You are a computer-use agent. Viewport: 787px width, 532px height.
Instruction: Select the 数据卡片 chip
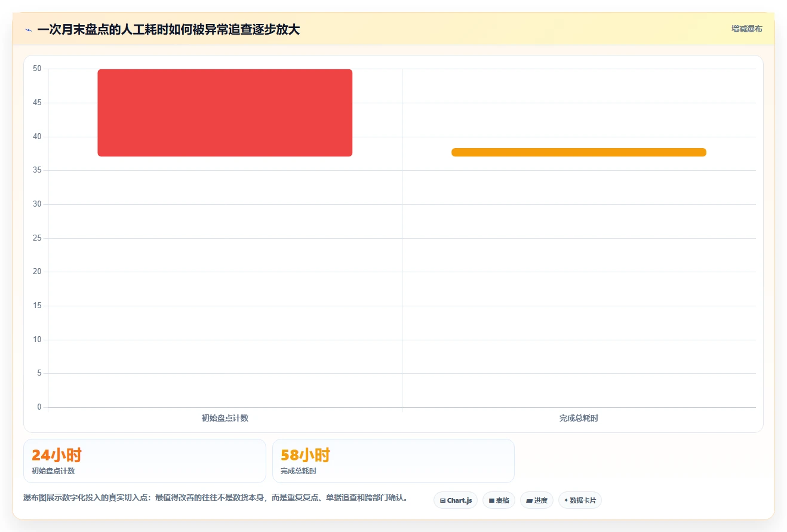(580, 500)
